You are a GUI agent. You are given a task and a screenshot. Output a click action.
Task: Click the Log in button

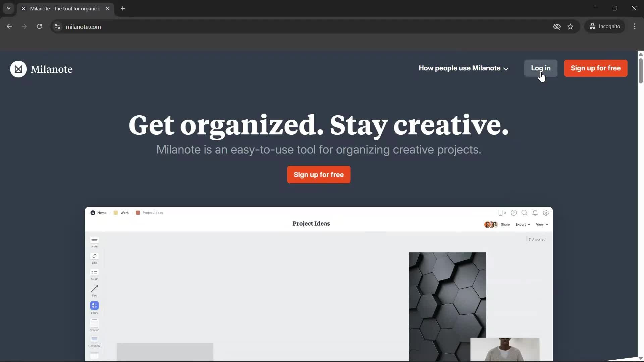click(x=541, y=68)
